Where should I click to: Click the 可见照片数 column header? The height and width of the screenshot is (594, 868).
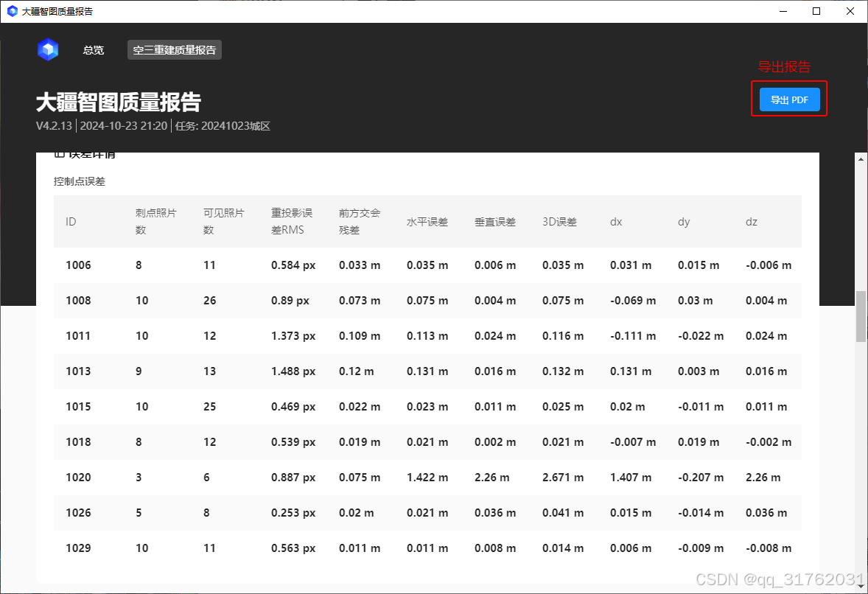(x=224, y=221)
